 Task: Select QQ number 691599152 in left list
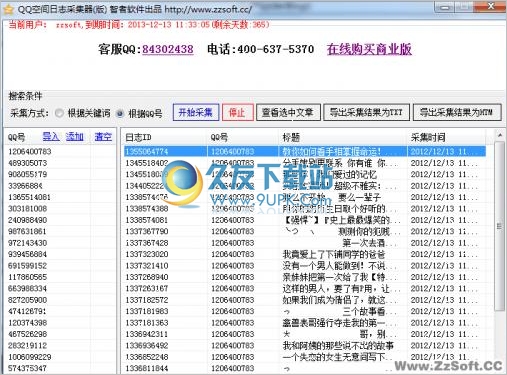pyautogui.click(x=28, y=266)
